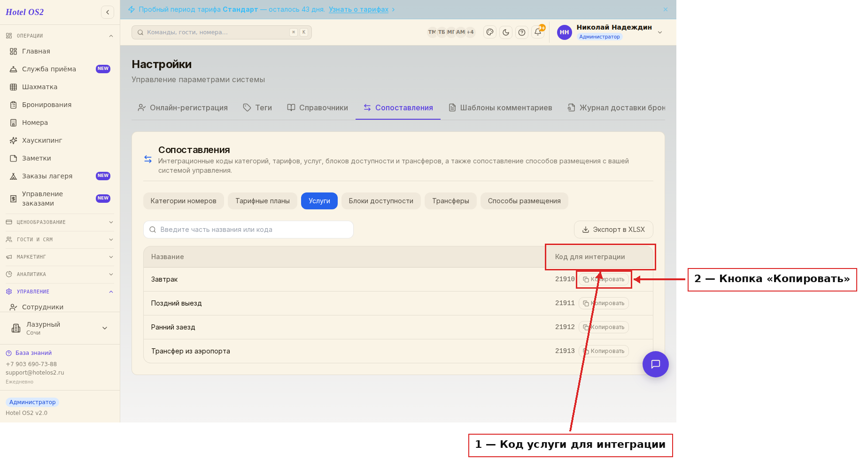
Task: Select the Трансферы filter
Action: [x=450, y=201]
